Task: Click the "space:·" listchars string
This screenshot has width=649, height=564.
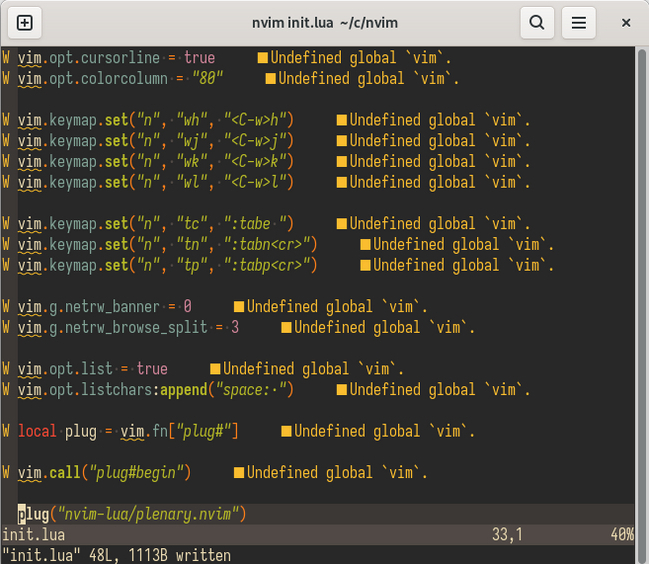Action: 251,390
